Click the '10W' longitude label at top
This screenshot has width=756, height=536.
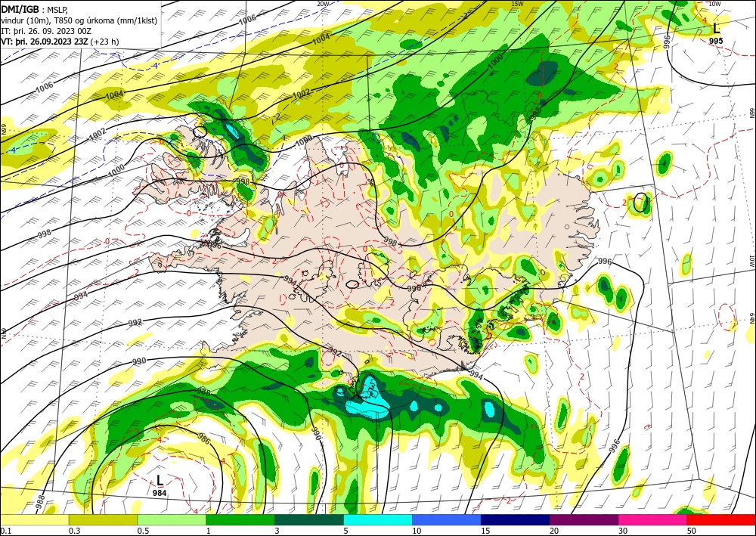714,3
